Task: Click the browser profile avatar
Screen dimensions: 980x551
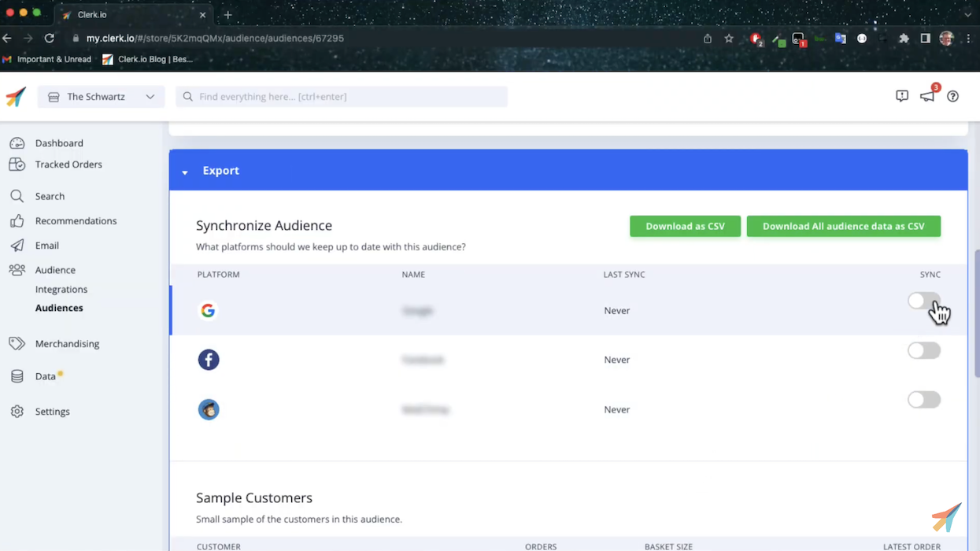Action: coord(946,38)
